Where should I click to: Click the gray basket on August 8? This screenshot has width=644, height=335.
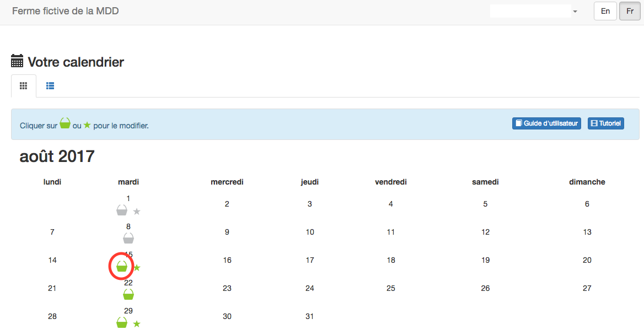tap(128, 238)
